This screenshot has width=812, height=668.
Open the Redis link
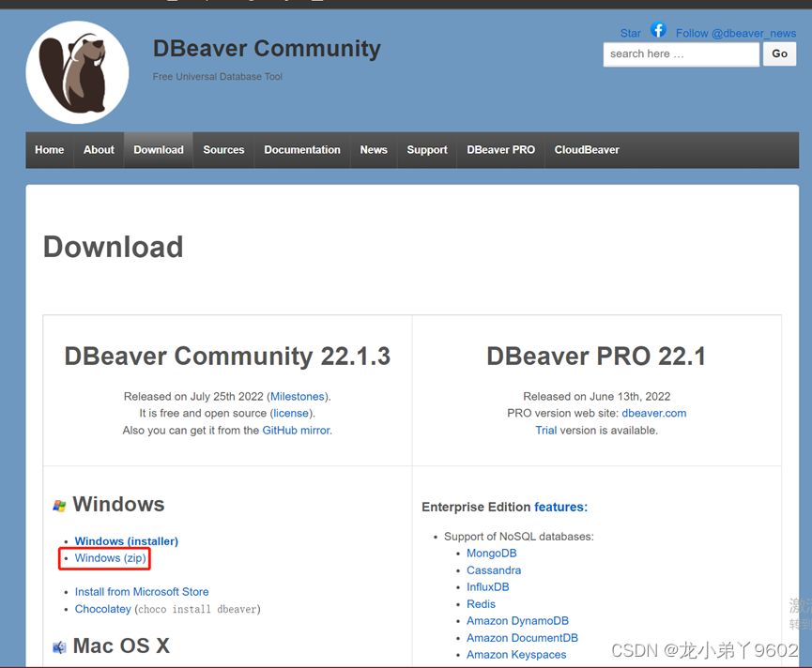point(481,604)
